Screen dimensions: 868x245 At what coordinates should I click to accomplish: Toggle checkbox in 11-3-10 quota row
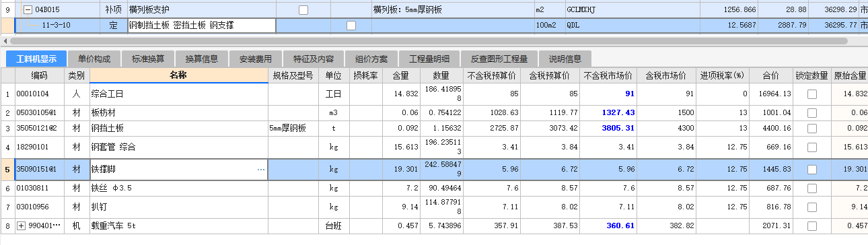click(351, 26)
